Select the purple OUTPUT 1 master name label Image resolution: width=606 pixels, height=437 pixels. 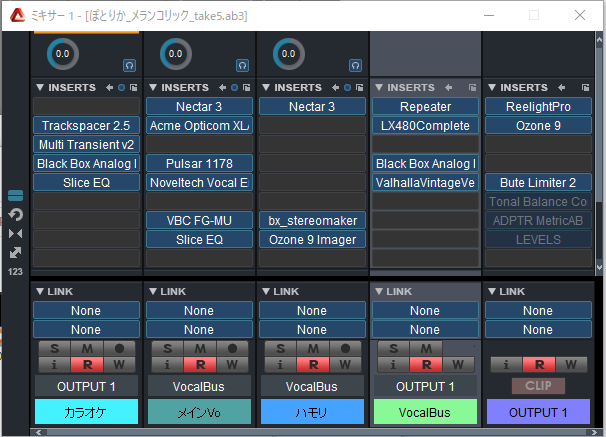click(x=538, y=412)
